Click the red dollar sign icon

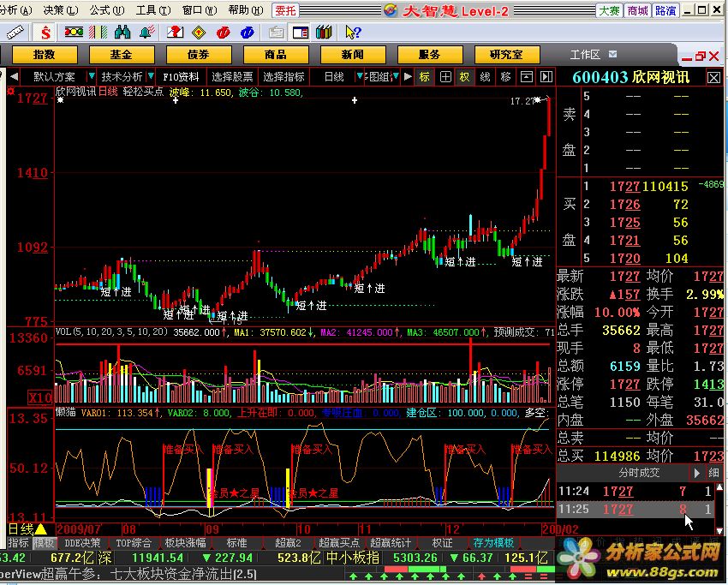[x=45, y=33]
